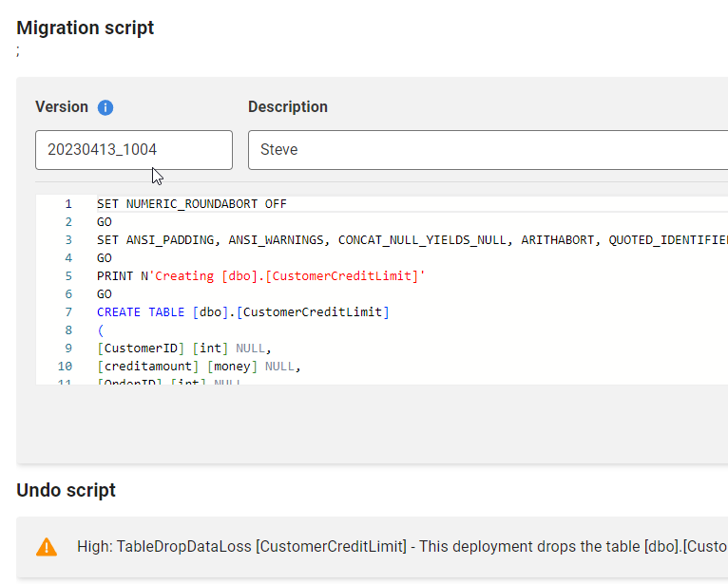Screen dimensions: 728x584
Task: Click the opening parenthesis on line 8
Action: click(x=100, y=330)
